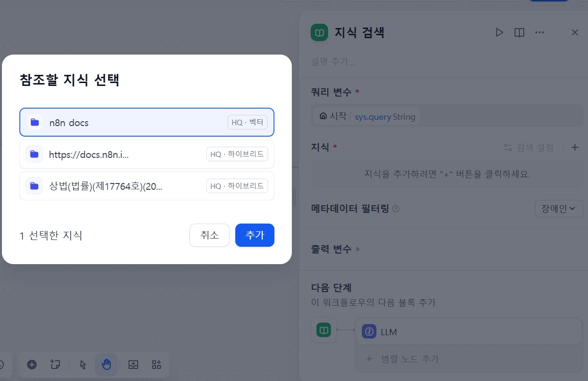The width and height of the screenshot is (588, 381).
Task: Expand the 출력 변수 section
Action: pos(336,249)
